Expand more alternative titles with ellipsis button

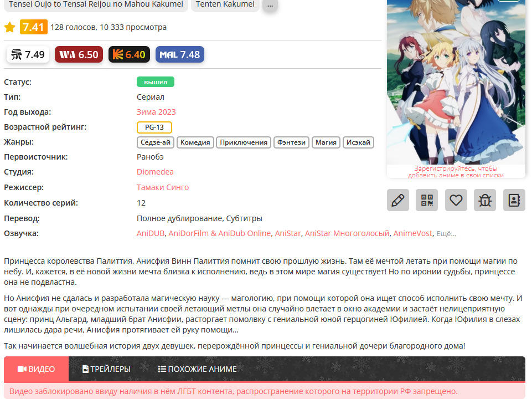(270, 5)
